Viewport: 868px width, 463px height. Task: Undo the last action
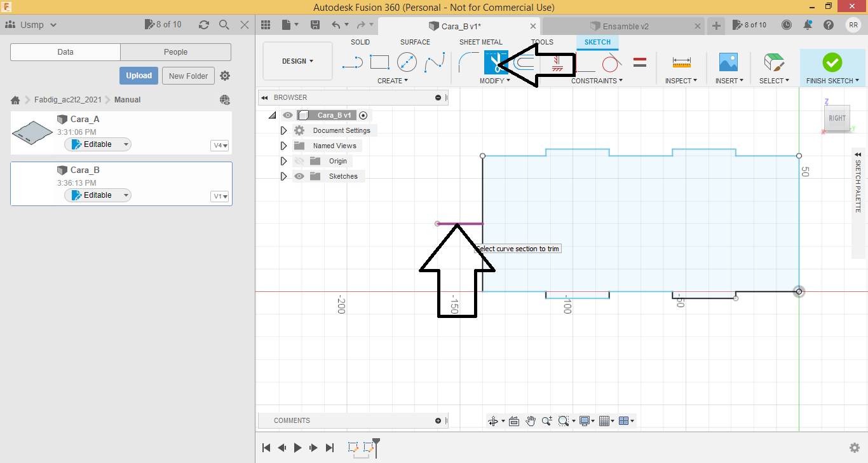[336, 25]
